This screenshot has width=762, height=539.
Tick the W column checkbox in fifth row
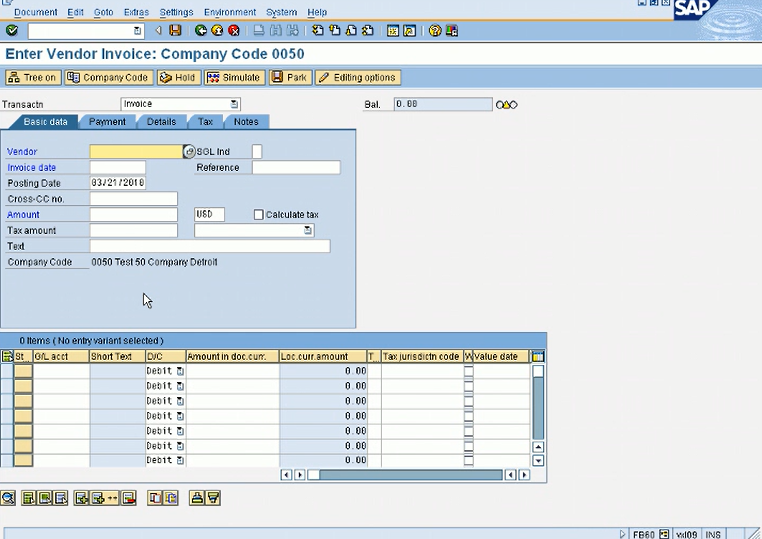[468, 431]
